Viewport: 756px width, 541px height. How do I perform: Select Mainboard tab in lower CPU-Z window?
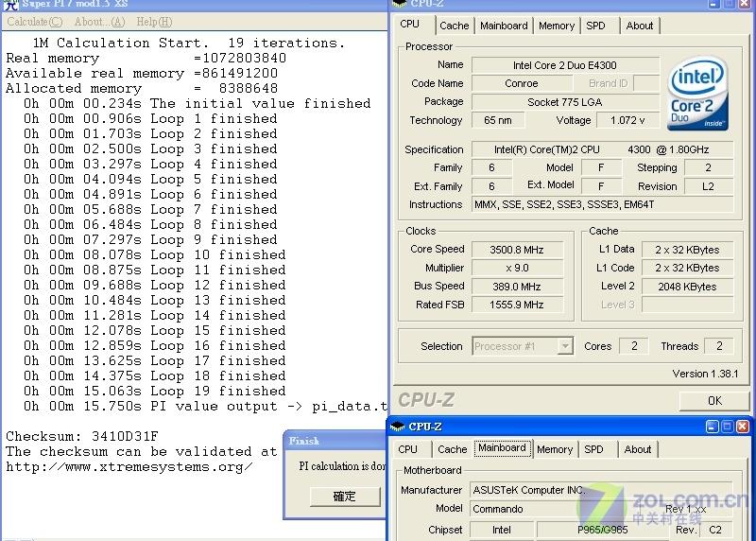(x=502, y=448)
